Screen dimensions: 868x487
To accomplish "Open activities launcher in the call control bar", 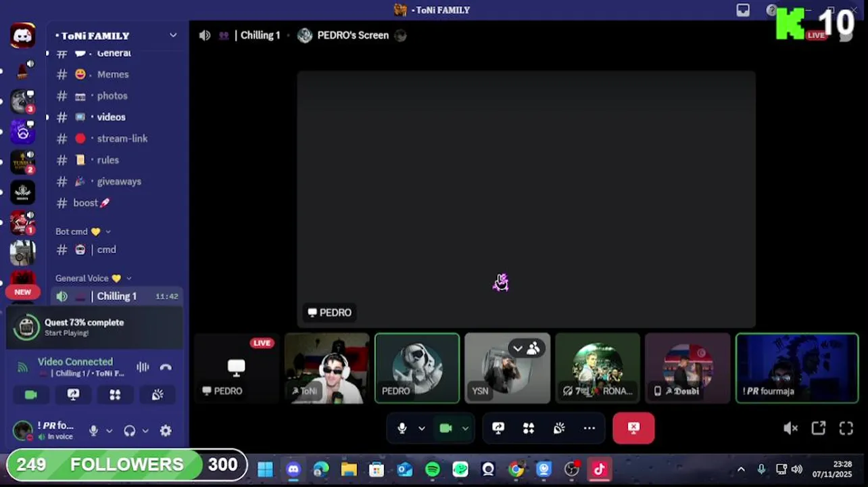I will pyautogui.click(x=529, y=428).
